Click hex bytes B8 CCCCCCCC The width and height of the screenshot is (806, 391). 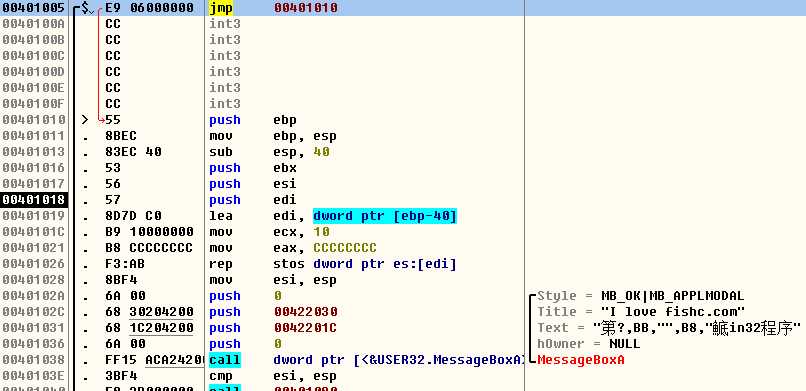tap(149, 248)
